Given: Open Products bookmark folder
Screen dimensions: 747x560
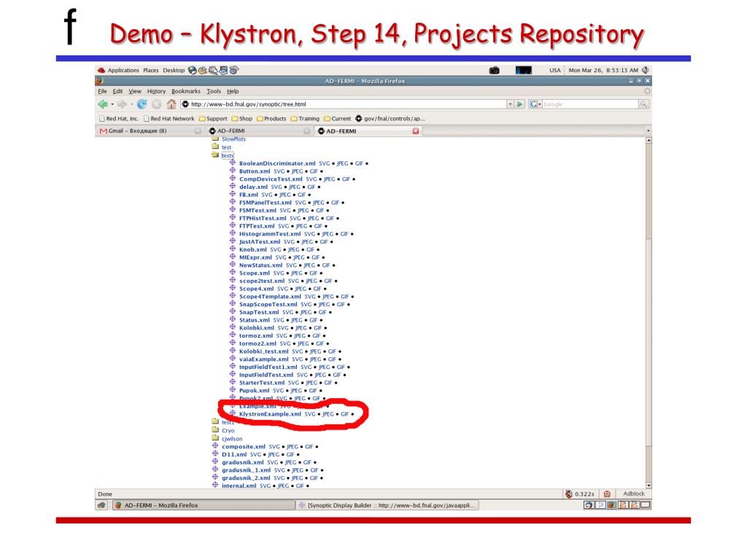Looking at the screenshot, I should click(271, 119).
